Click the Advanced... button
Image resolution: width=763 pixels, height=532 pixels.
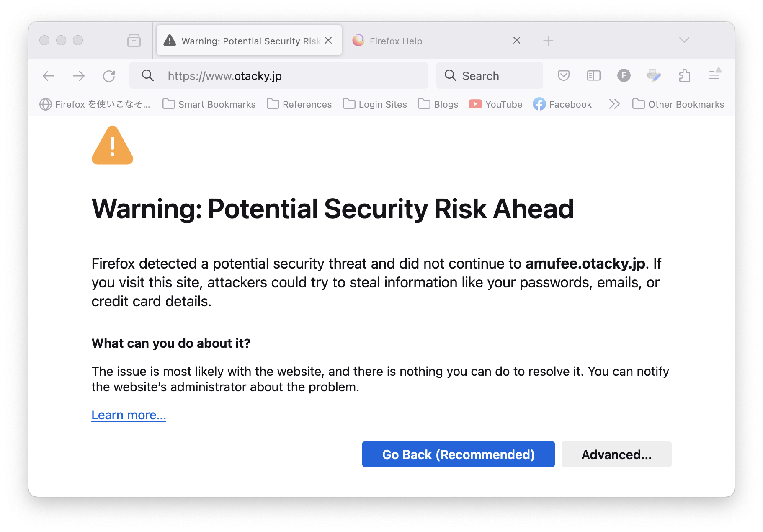tap(616, 454)
